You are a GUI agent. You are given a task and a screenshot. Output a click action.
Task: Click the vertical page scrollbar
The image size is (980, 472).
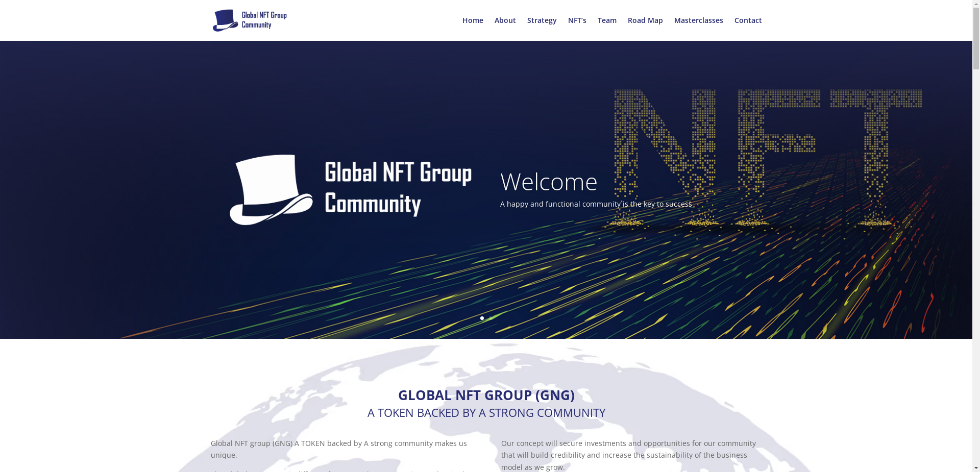pyautogui.click(x=976, y=236)
